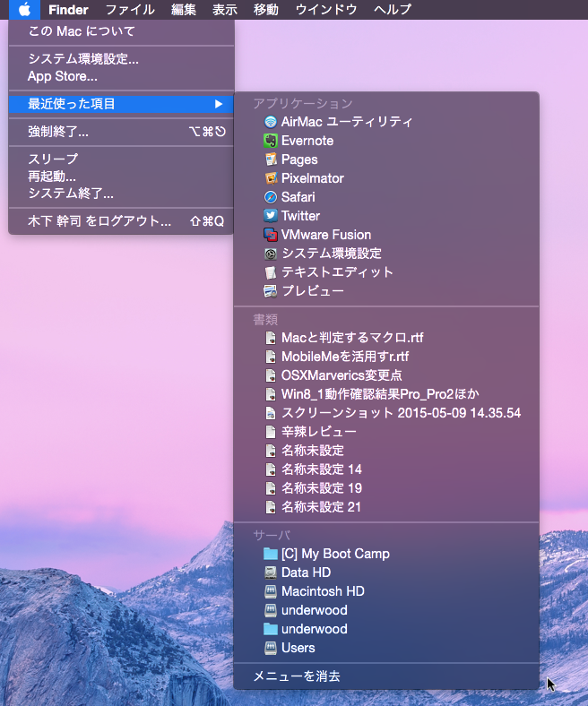Screen dimensions: 588x706
Task: Select システム終了... menu entry
Action: coord(121,194)
